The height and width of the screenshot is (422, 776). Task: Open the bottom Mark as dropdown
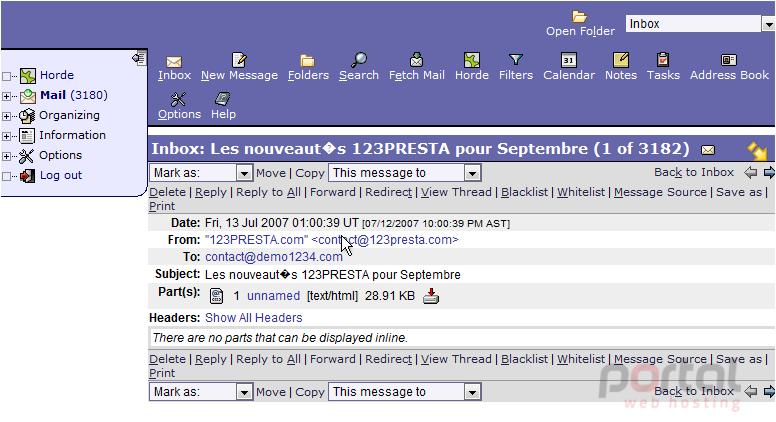(201, 392)
